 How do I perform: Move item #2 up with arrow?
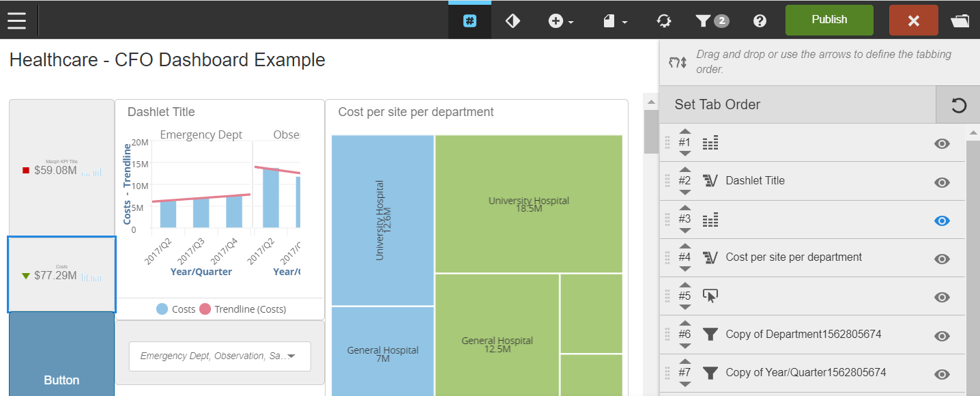[x=685, y=170]
